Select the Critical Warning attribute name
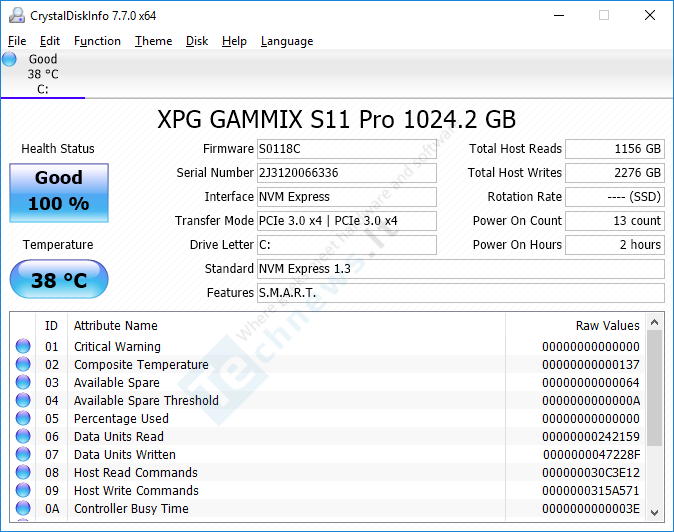This screenshot has width=674, height=532. pos(117,346)
